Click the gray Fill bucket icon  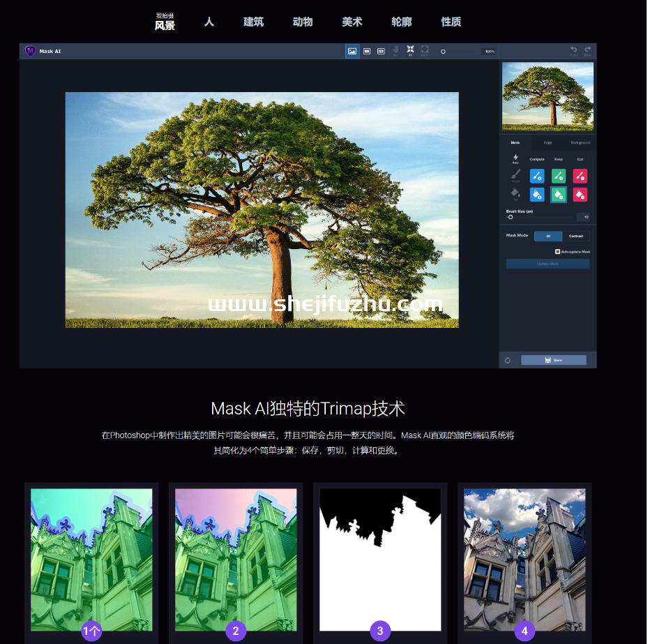515,194
